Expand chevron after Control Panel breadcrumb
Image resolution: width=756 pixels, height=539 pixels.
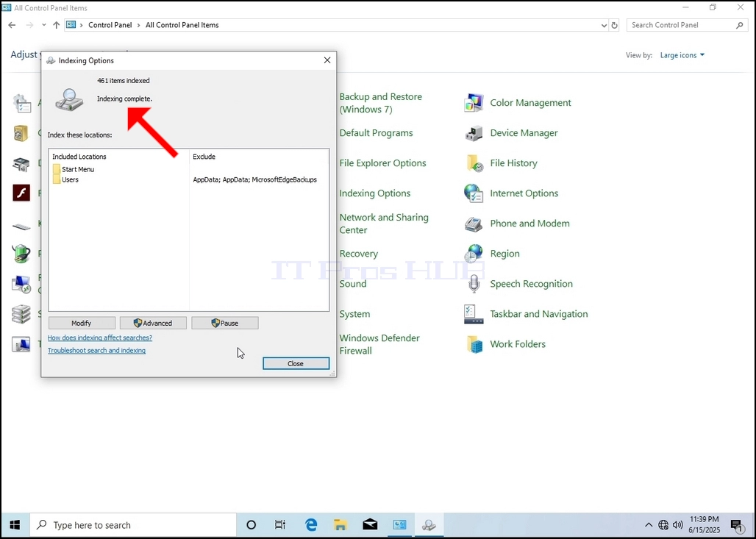click(139, 25)
